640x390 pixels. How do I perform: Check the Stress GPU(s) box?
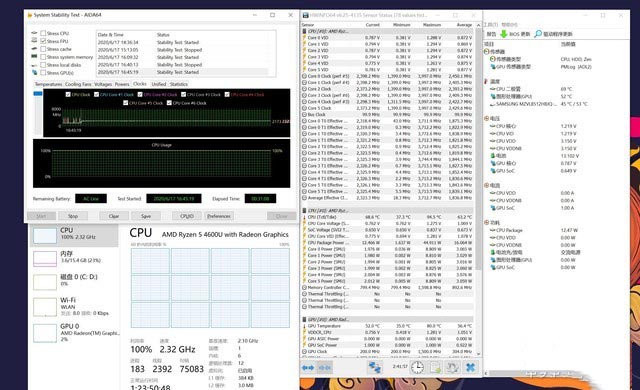43,73
